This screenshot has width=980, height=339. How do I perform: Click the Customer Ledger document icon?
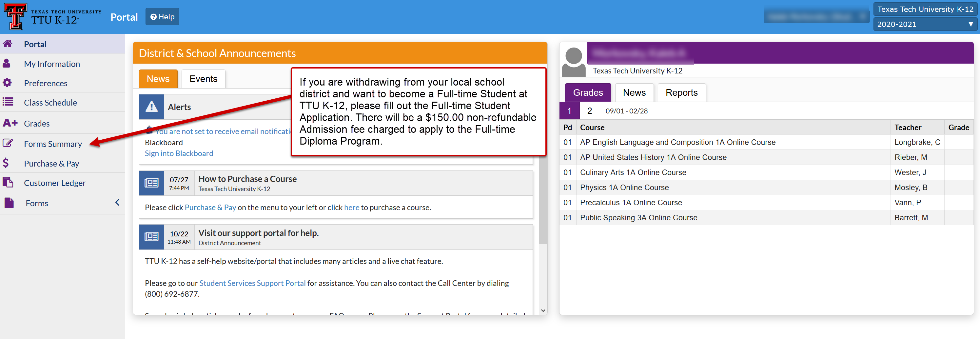point(8,182)
